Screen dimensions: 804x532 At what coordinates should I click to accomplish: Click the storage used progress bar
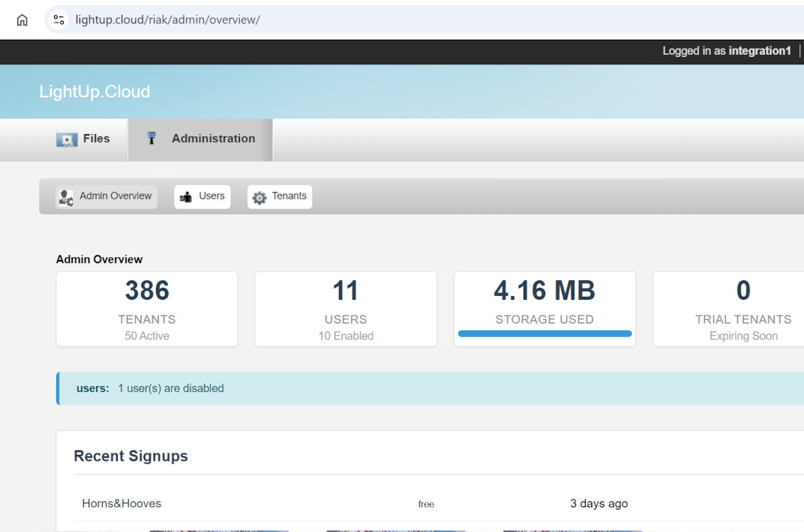point(544,334)
